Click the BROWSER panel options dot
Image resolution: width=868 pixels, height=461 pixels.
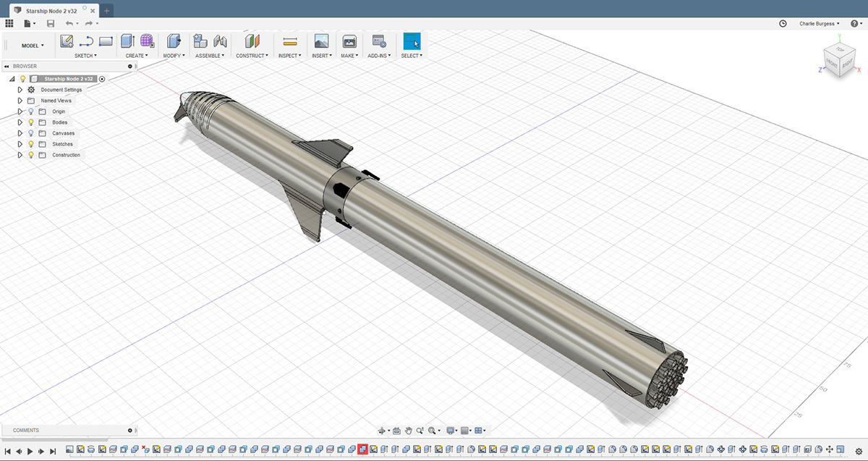point(130,67)
